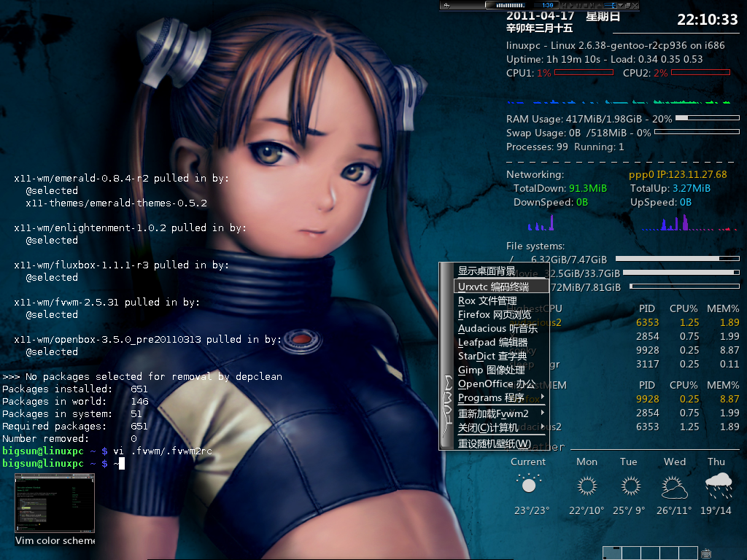Image resolution: width=747 pixels, height=560 pixels.
Task: Click the CPU2 usage bar
Action: click(x=700, y=72)
